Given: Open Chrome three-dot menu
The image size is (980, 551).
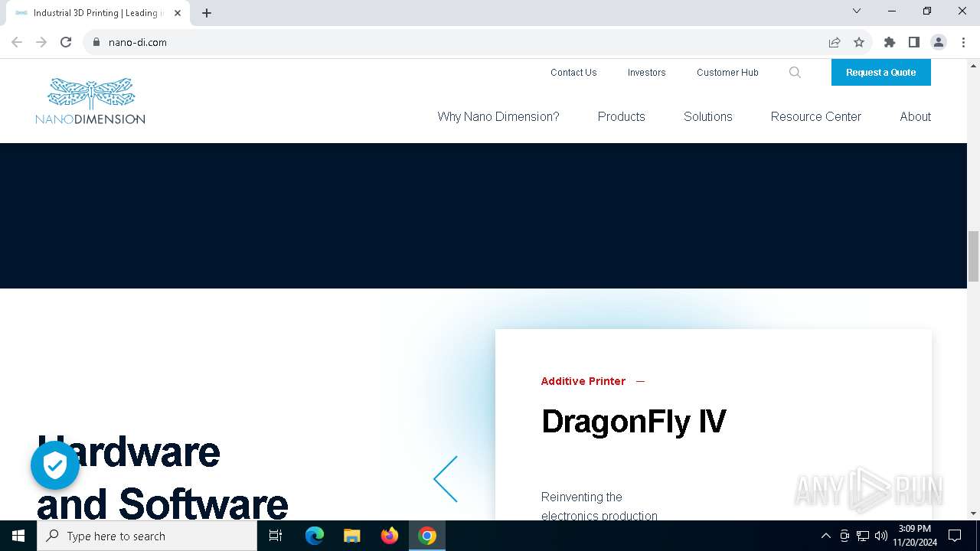Looking at the screenshot, I should [x=963, y=42].
